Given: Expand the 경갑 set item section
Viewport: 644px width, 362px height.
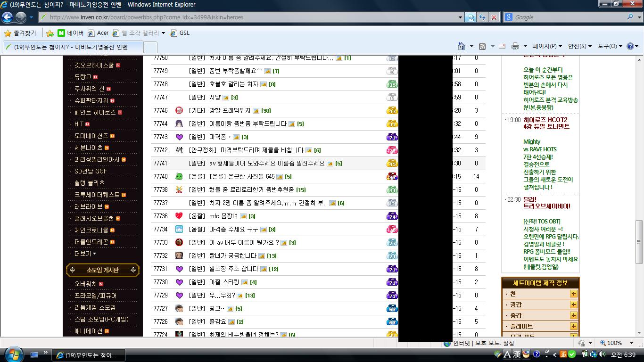Looking at the screenshot, I should 573,304.
